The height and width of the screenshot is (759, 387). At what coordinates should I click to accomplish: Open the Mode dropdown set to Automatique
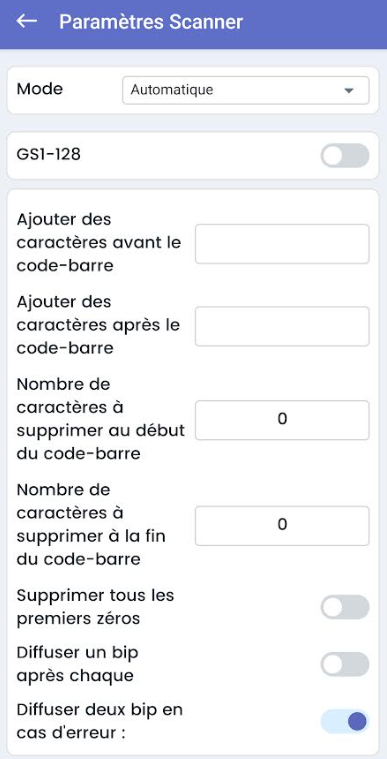[x=246, y=90]
